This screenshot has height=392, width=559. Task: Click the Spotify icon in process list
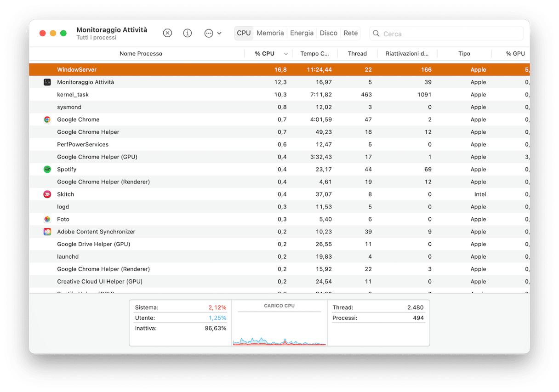(47, 169)
